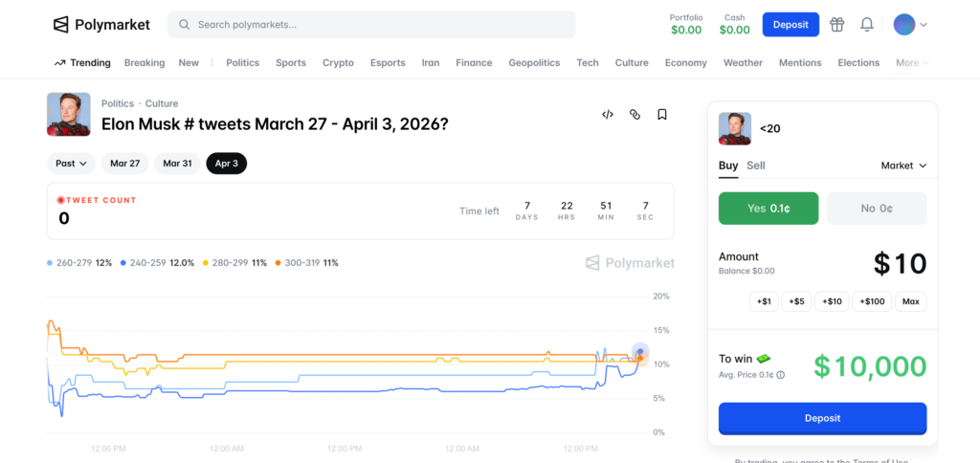Open the profile avatar menu
The image size is (980, 463).
pos(910,24)
